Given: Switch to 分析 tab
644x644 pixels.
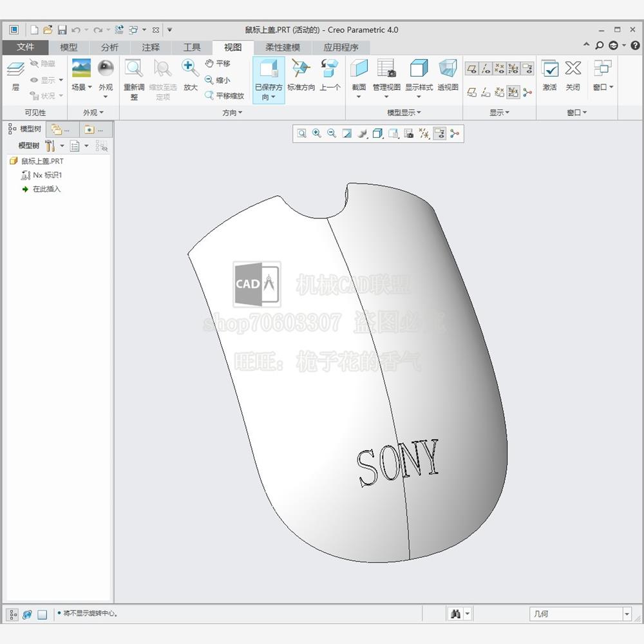Looking at the screenshot, I should click(109, 48).
